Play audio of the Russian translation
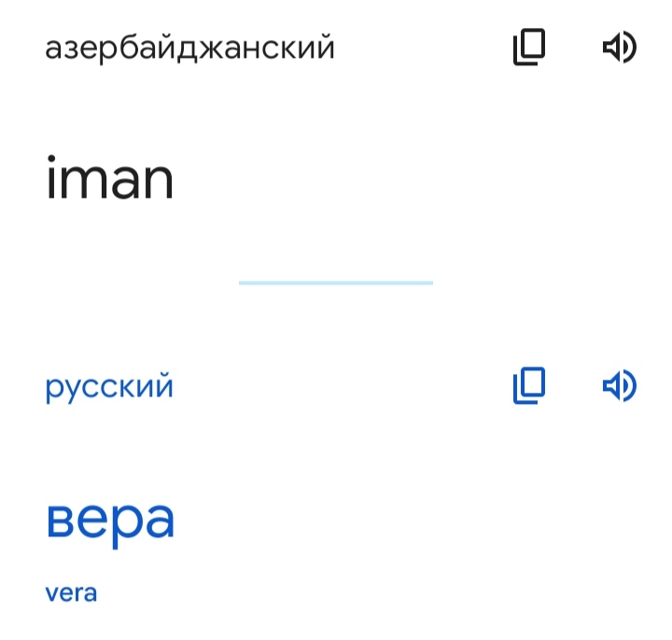Image resolution: width=672 pixels, height=640 pixels. pos(620,385)
